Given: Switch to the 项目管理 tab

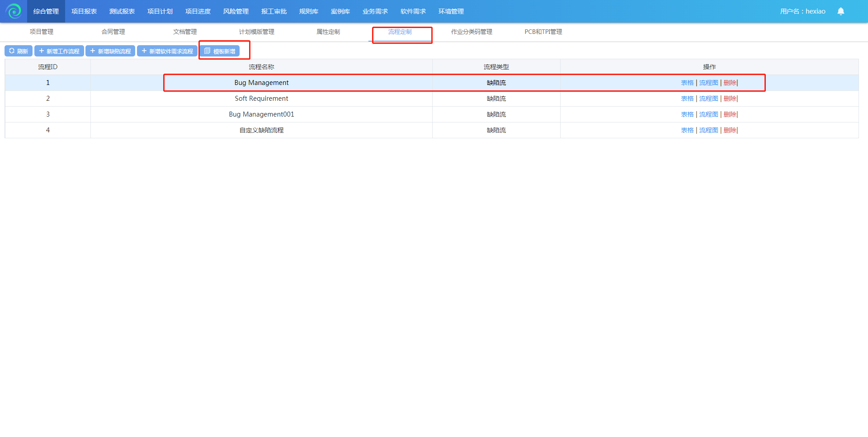Looking at the screenshot, I should [x=42, y=32].
